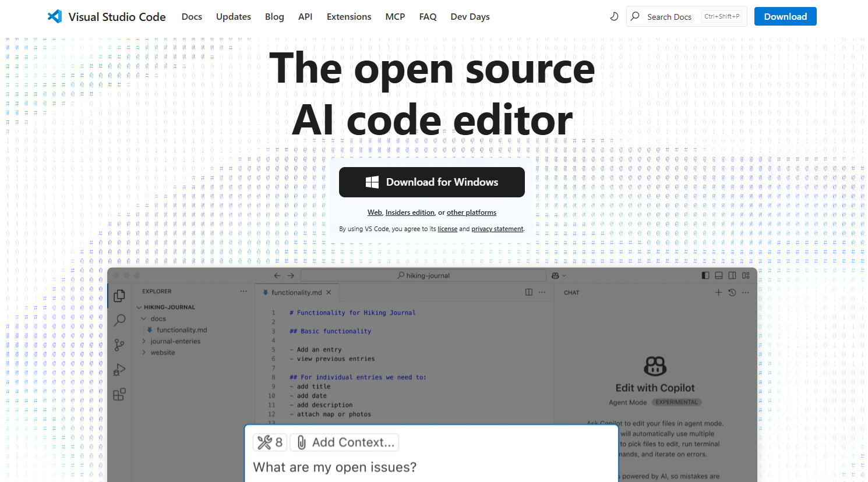Image resolution: width=868 pixels, height=482 pixels.
Task: Open the Extensions menu item
Action: 348,16
